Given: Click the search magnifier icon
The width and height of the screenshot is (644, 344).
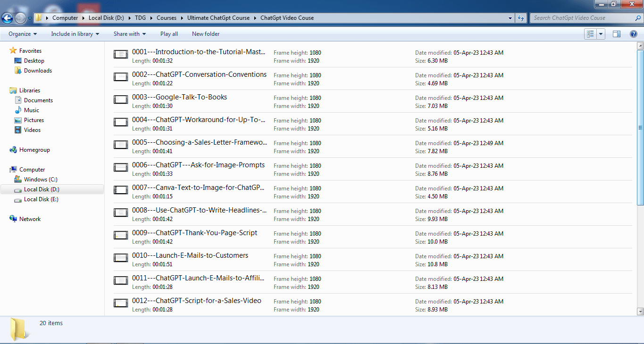Looking at the screenshot, I should tap(638, 18).
